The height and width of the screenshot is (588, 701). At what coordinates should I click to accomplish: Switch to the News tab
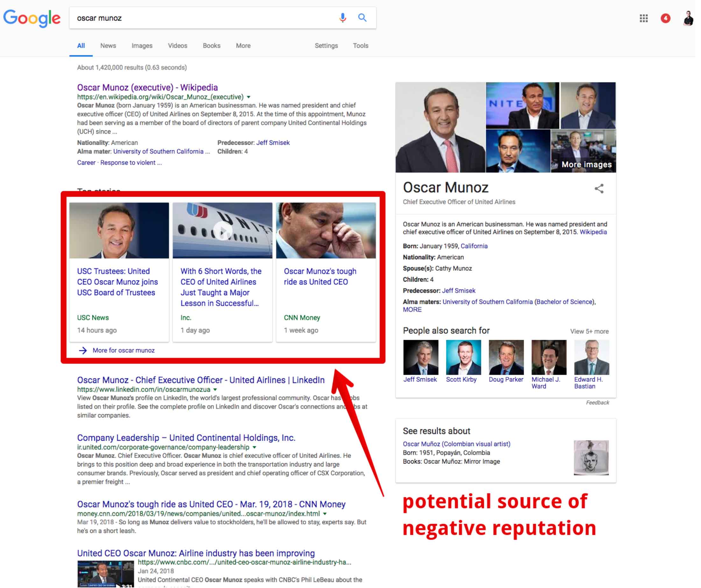point(108,46)
